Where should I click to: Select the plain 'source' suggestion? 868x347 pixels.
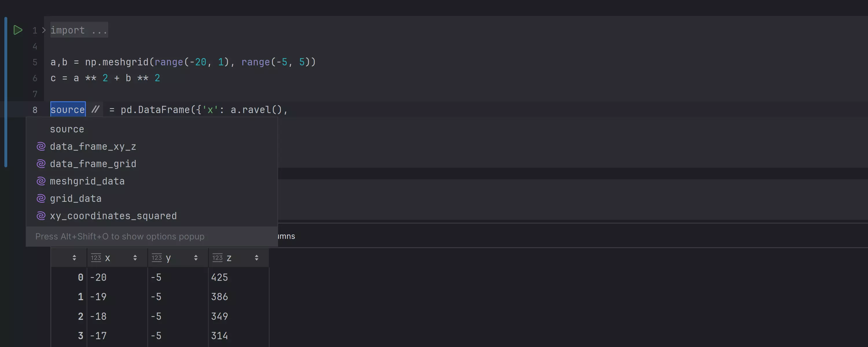click(x=67, y=129)
